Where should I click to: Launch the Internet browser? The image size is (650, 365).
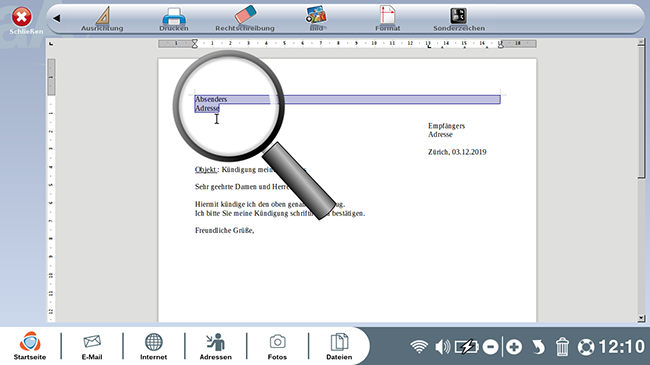(x=153, y=346)
